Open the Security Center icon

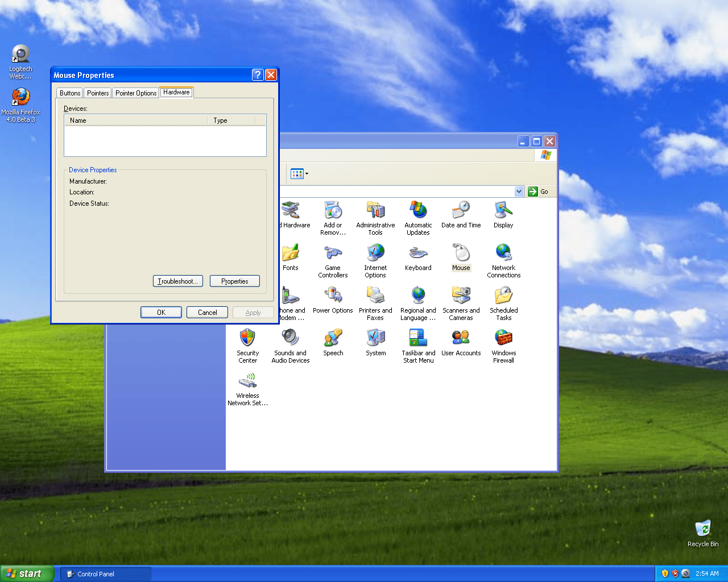coord(247,346)
